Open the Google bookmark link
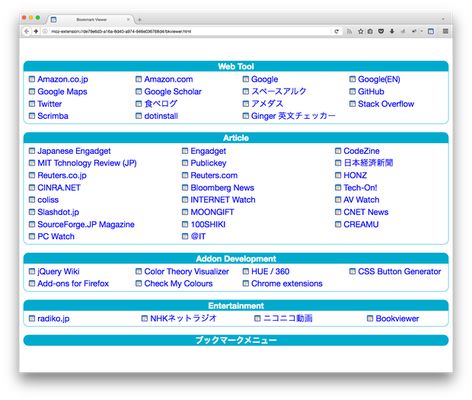Viewport: 472px width, 400px height. (x=264, y=79)
